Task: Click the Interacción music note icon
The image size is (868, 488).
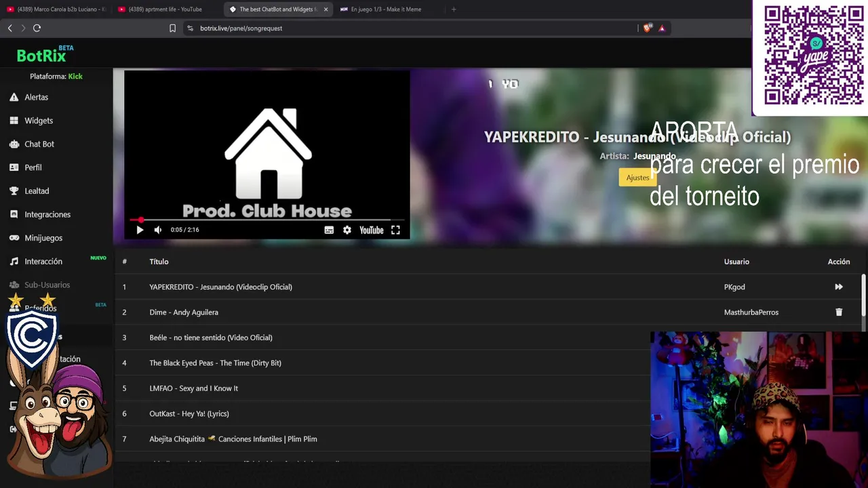Action: click(14, 261)
